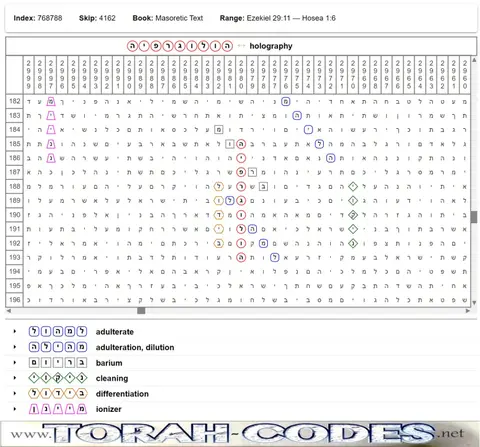Select row header 193
This screenshot has width=480, height=447.
tap(14, 257)
